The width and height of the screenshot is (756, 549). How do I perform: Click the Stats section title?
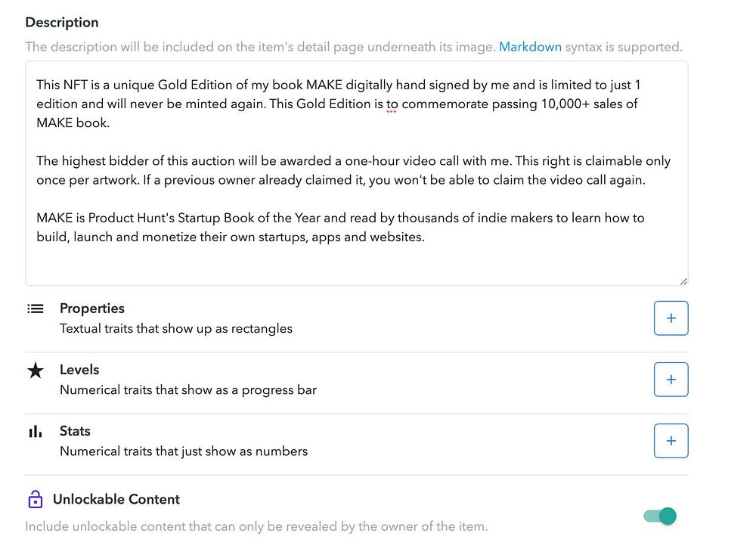tap(75, 431)
